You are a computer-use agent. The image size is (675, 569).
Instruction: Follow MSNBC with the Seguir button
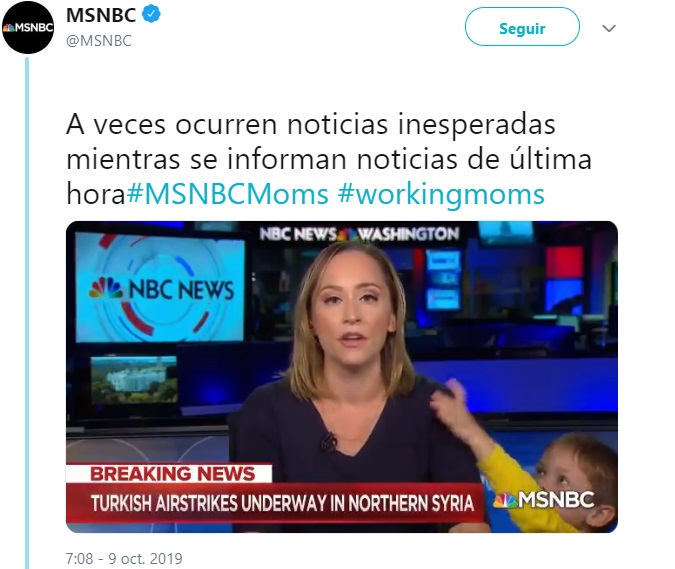pos(522,27)
